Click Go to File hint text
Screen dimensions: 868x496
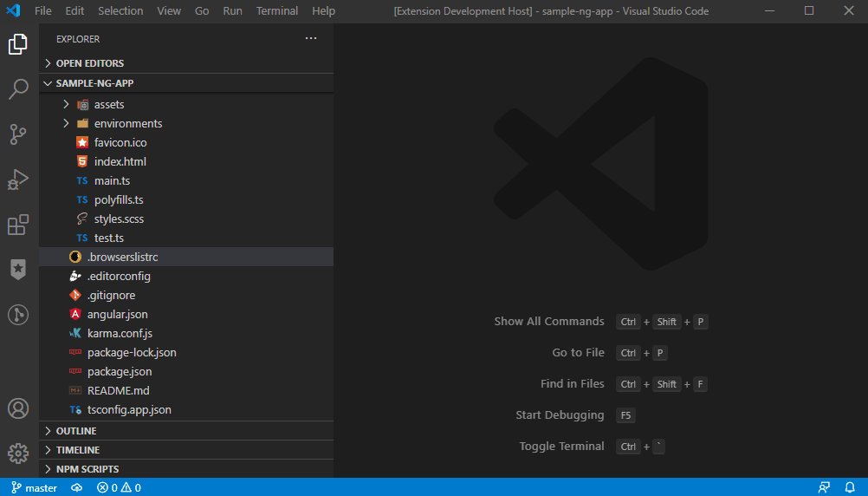coord(578,352)
